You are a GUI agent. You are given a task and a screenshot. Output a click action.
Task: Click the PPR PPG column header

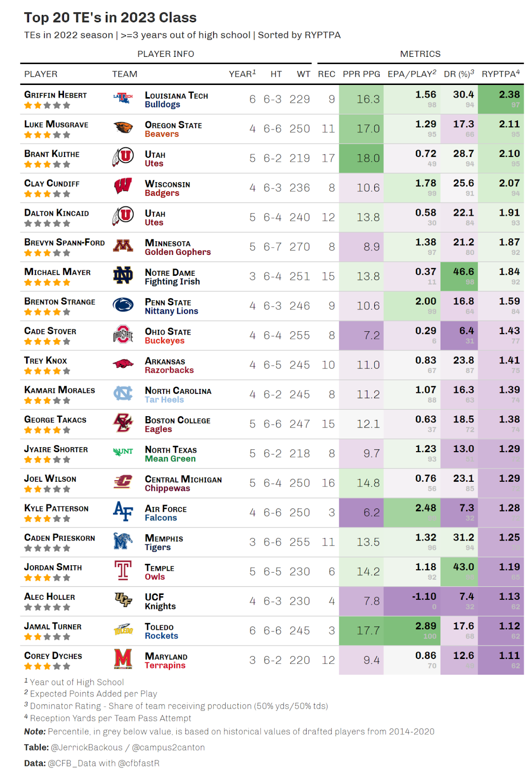(361, 74)
